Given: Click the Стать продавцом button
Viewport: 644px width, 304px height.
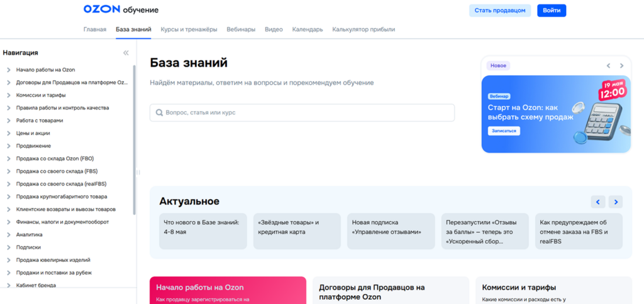Looking at the screenshot, I should tap(500, 11).
